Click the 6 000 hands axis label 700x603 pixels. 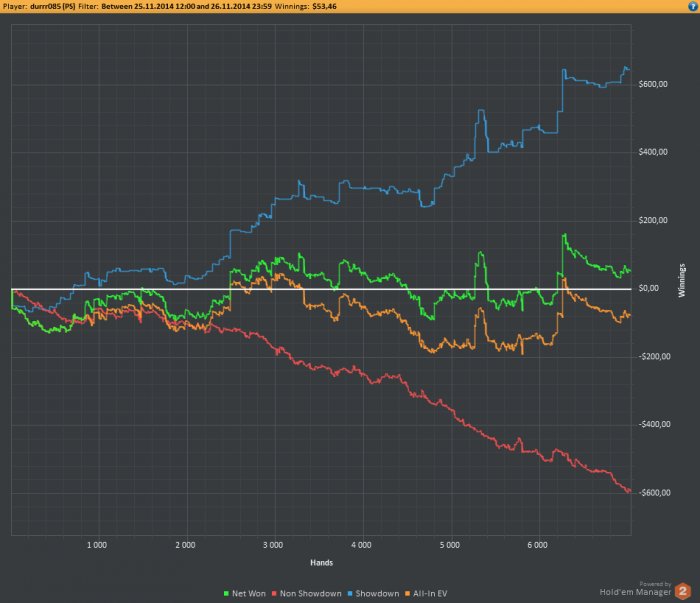coord(537,545)
